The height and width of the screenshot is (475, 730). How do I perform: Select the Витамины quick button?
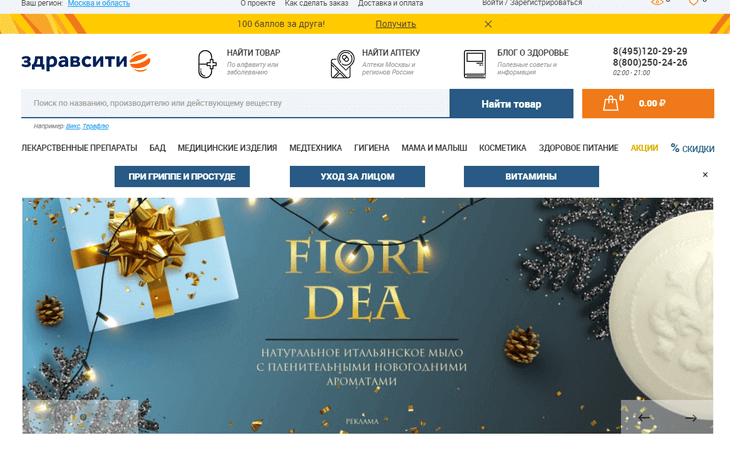click(531, 176)
